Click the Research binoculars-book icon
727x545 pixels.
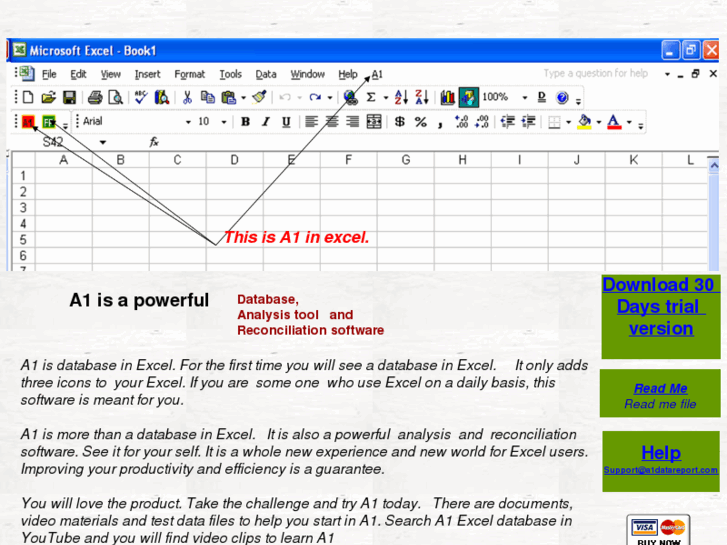point(162,97)
